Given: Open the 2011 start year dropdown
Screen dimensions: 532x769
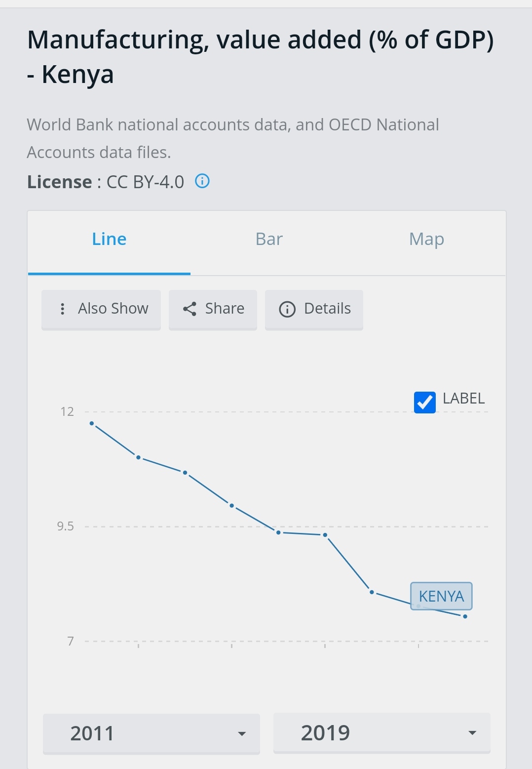Looking at the screenshot, I should coord(151,733).
